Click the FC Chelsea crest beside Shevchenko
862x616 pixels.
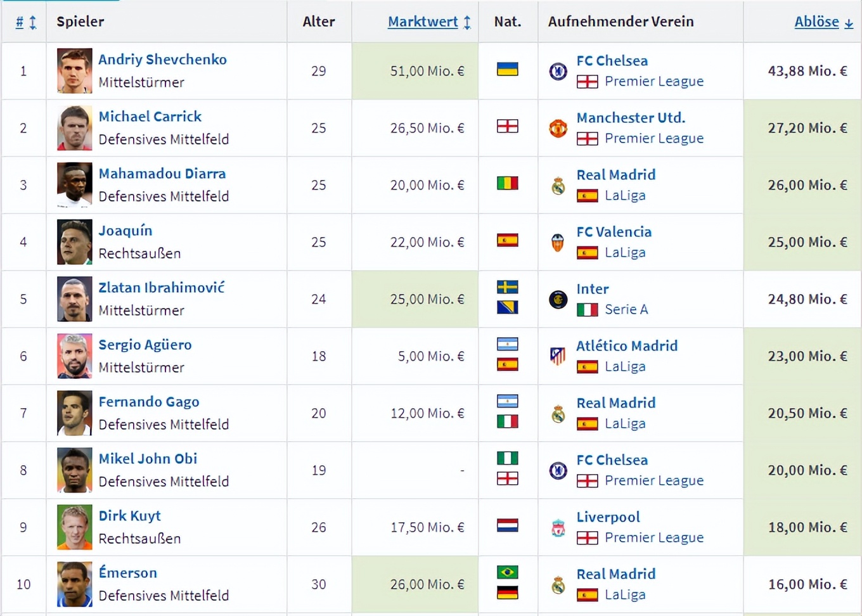pyautogui.click(x=558, y=71)
